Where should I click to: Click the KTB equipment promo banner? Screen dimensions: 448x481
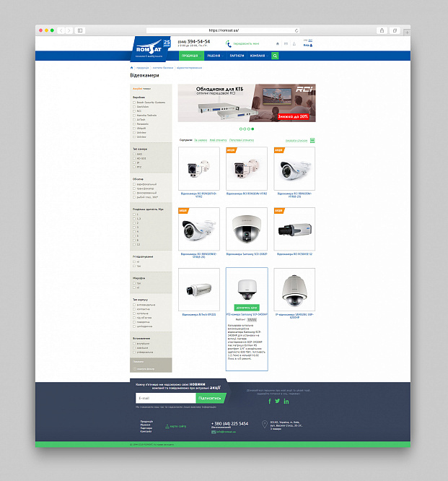click(247, 103)
